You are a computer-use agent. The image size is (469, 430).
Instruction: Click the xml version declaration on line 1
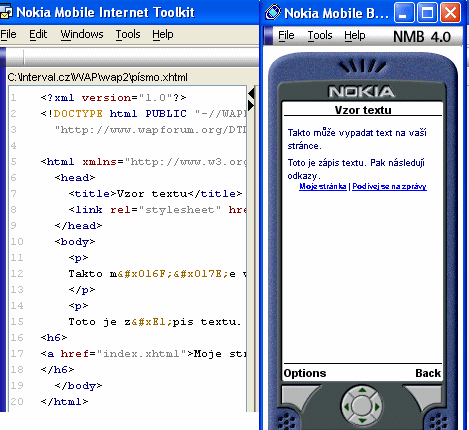(x=113, y=98)
